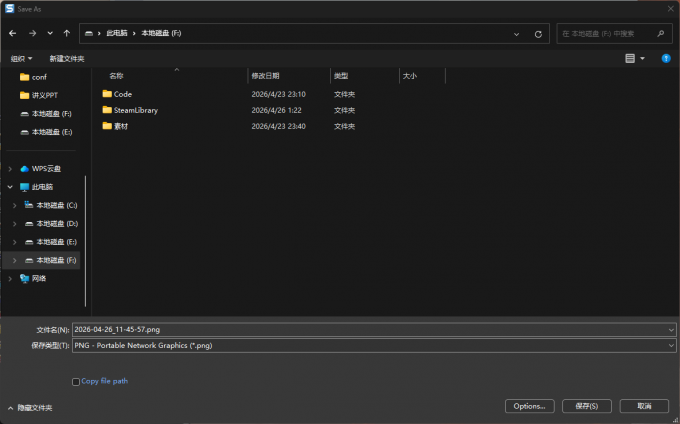Open recent locations dropdown arrow
Image resolution: width=680 pixels, height=424 pixels.
coord(50,33)
